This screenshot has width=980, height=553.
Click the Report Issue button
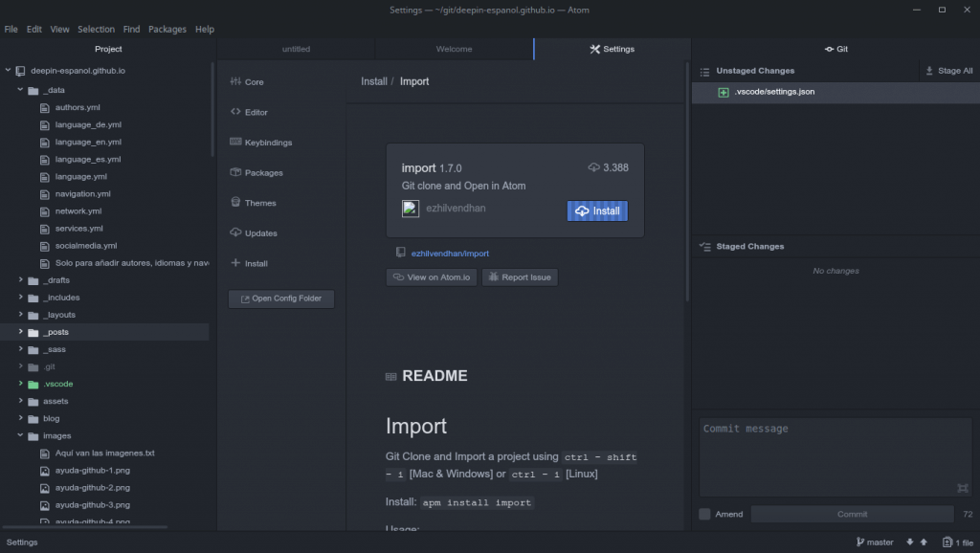pyautogui.click(x=520, y=276)
